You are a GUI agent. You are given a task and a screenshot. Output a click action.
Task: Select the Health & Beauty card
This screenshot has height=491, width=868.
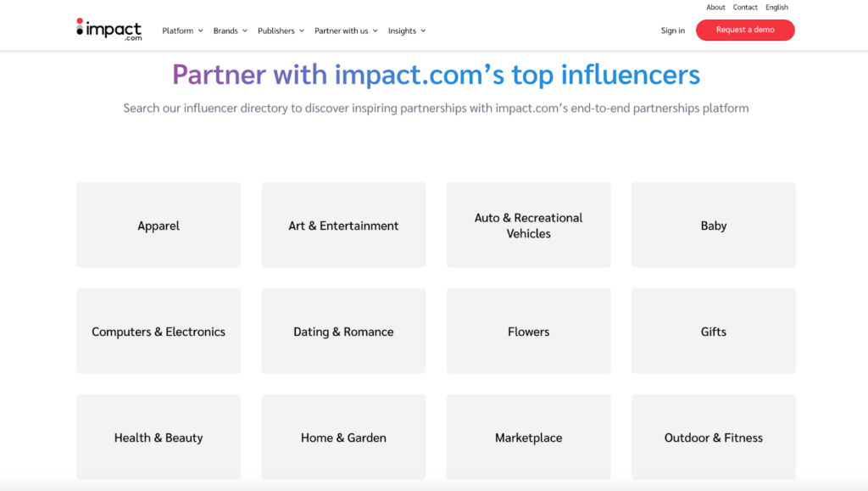coord(158,437)
